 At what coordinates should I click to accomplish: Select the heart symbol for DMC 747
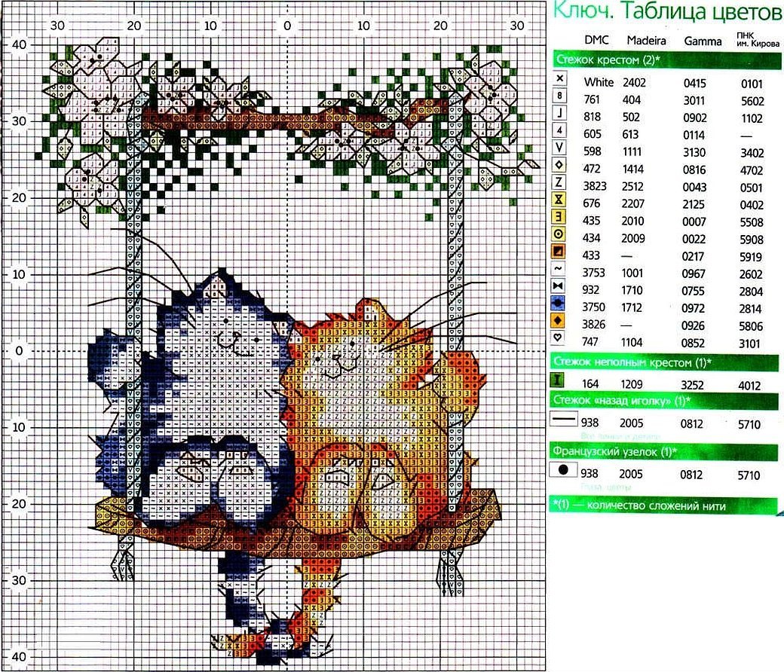tap(559, 339)
